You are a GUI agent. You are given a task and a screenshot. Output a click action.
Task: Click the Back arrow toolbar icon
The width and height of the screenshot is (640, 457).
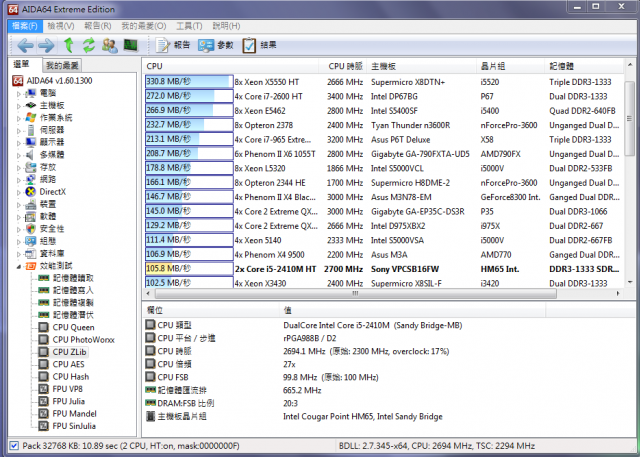click(x=25, y=45)
